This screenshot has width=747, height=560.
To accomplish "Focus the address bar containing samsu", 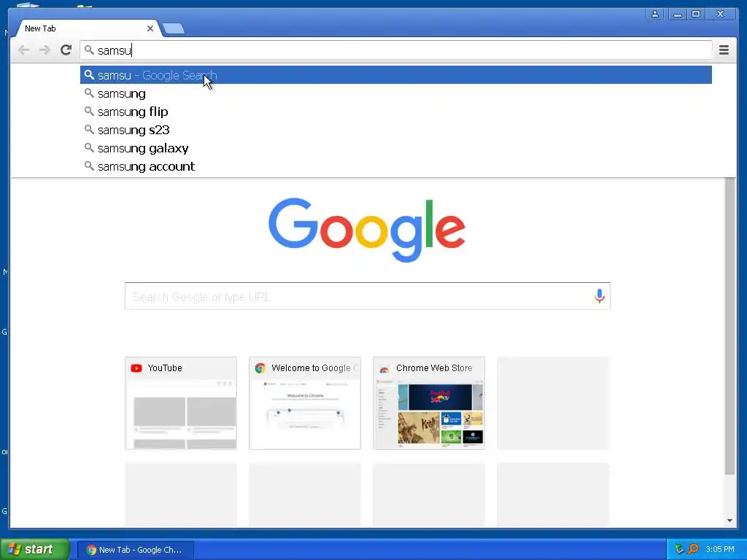I will 395,50.
